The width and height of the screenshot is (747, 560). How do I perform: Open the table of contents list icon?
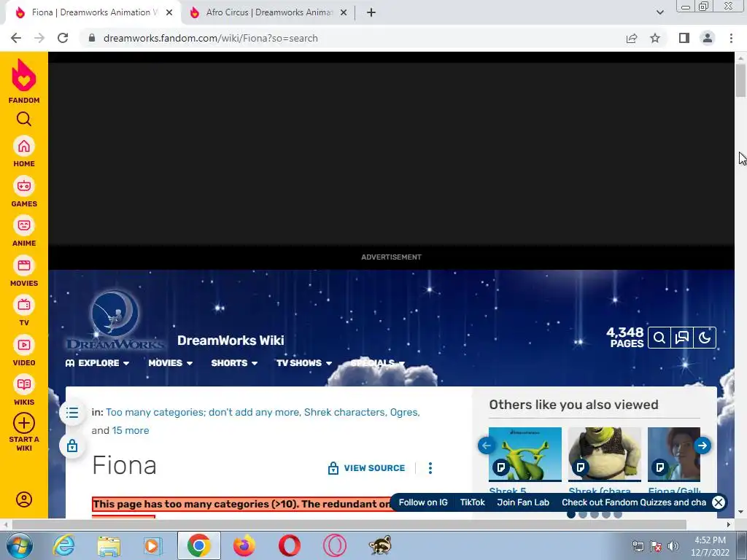click(72, 413)
